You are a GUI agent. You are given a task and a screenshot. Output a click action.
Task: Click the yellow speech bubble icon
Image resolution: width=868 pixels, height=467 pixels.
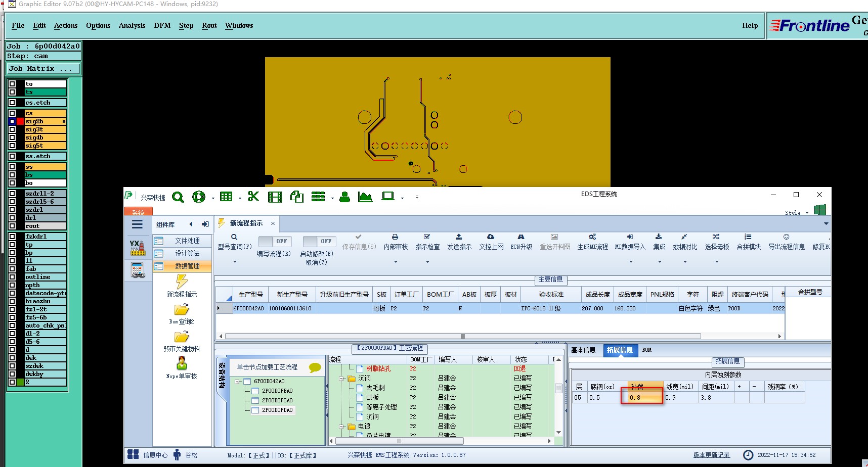click(315, 367)
